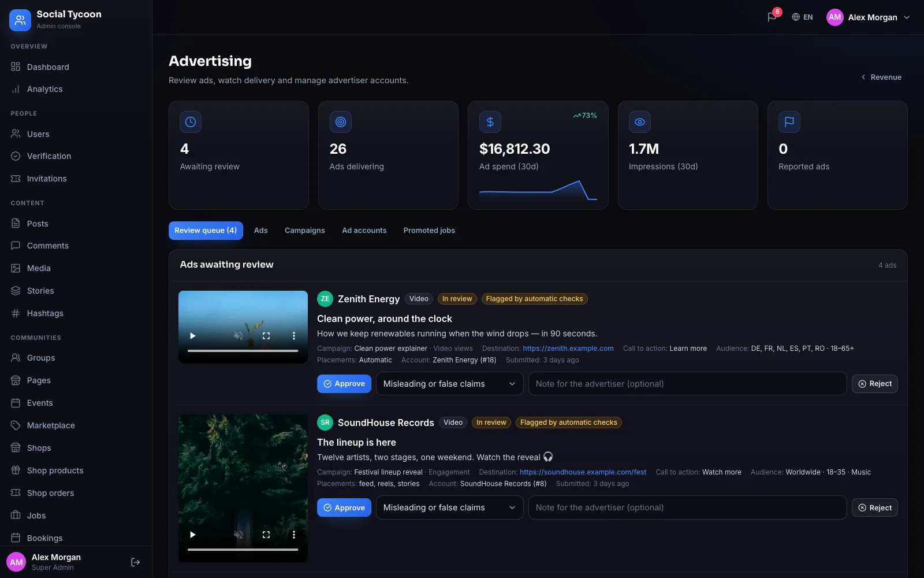The image size is (924, 578).
Task: Open more options on Zenith Energy video
Action: coord(294,336)
